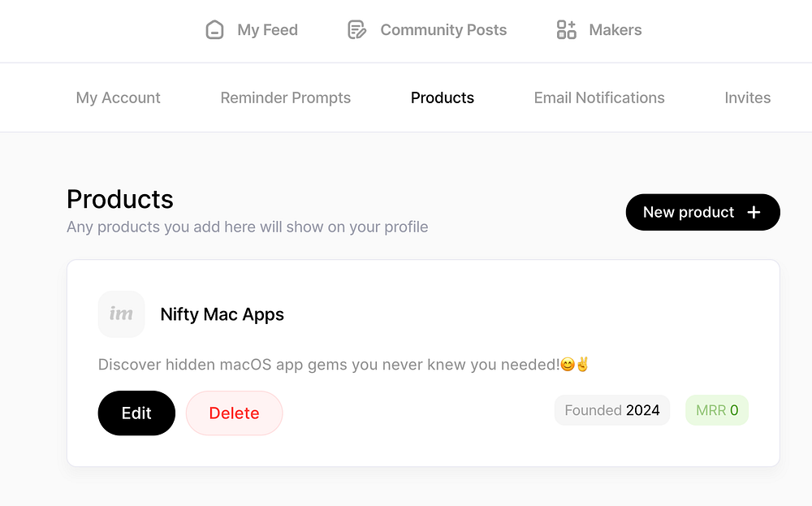Click the Makers grid icon

(566, 30)
